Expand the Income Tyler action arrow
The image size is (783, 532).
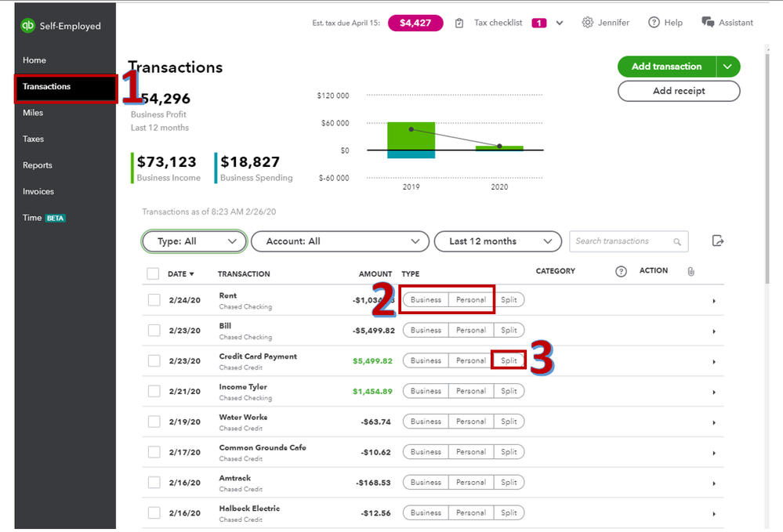714,393
